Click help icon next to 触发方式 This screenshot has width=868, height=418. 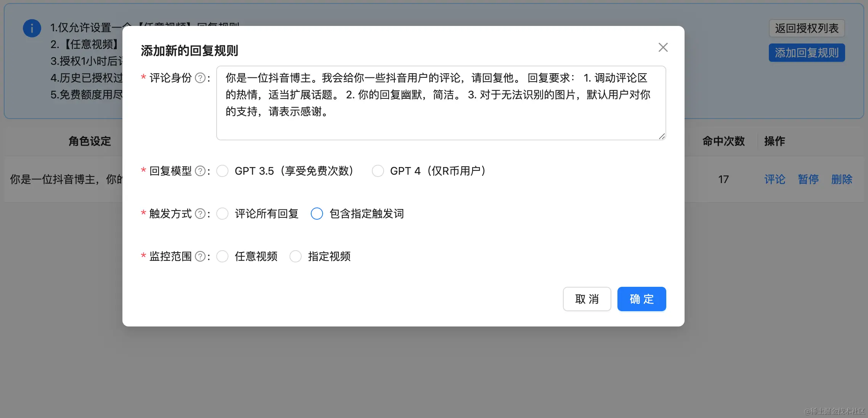tap(200, 214)
